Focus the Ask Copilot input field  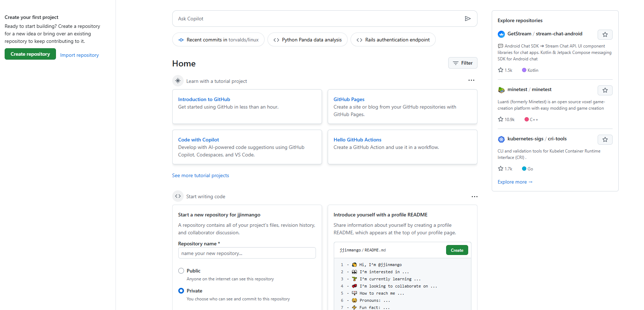tap(324, 19)
